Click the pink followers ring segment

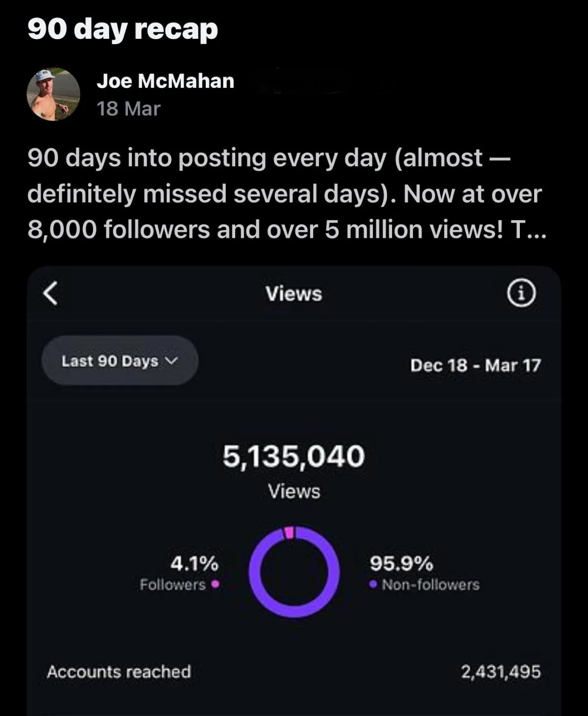(x=289, y=533)
